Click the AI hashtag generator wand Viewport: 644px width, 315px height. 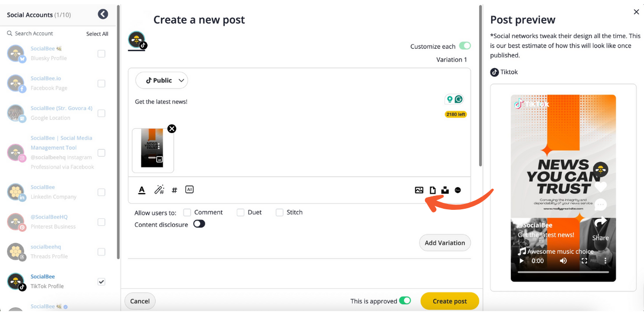pos(159,190)
